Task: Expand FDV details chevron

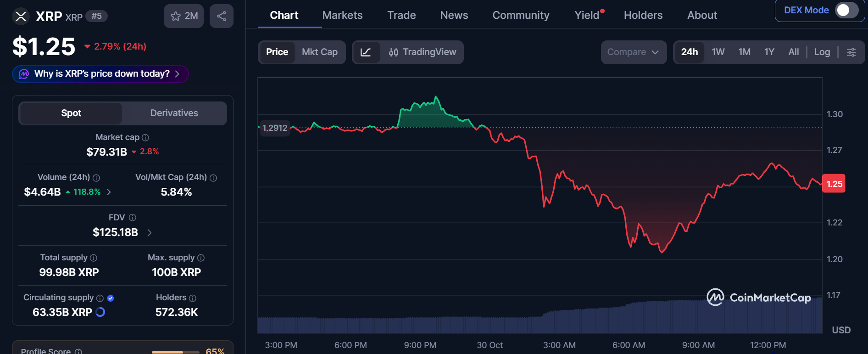Action: [x=150, y=233]
